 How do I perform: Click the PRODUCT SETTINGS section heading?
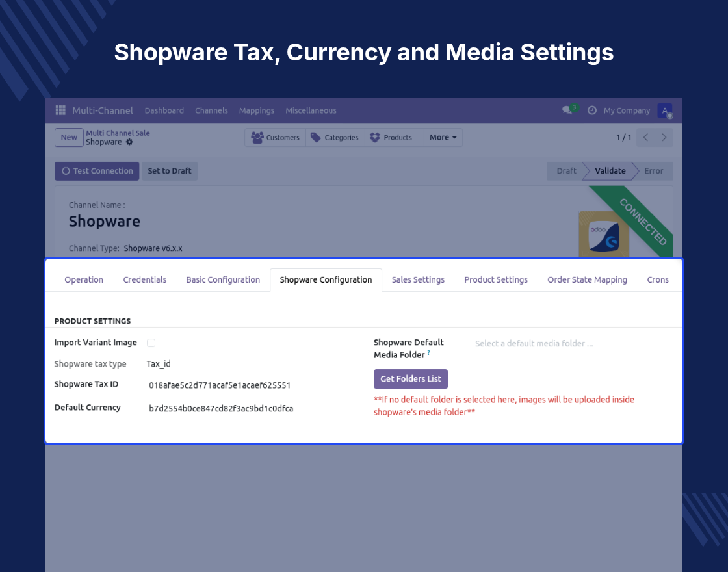pyautogui.click(x=92, y=321)
